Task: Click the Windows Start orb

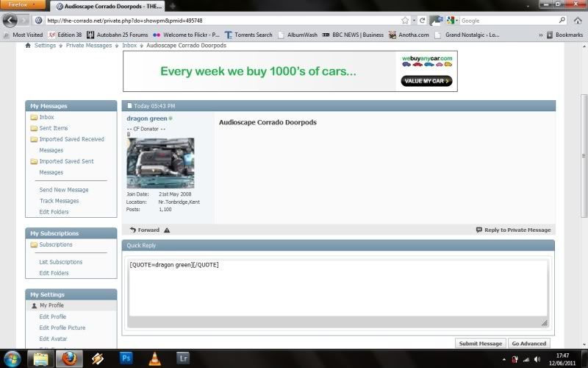Action: tap(14, 358)
